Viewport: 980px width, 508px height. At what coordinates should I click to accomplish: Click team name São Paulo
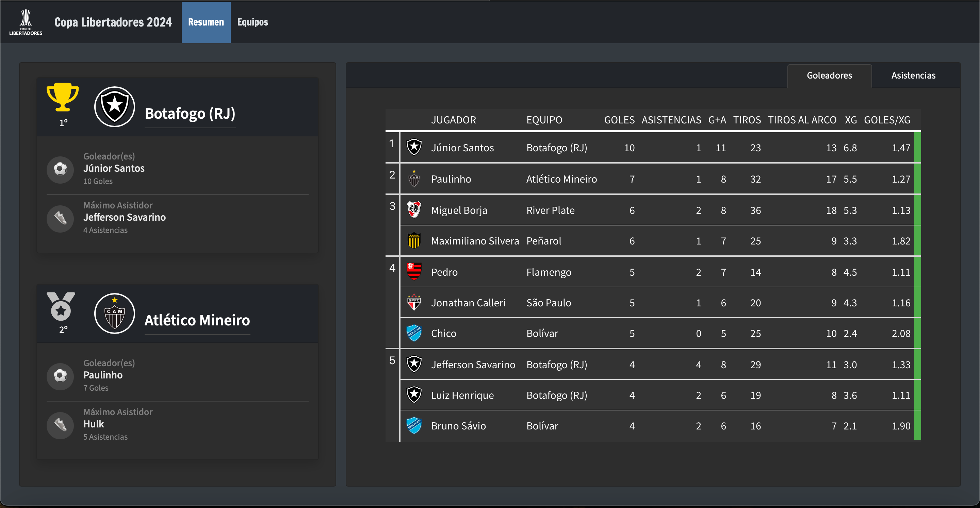click(x=549, y=303)
